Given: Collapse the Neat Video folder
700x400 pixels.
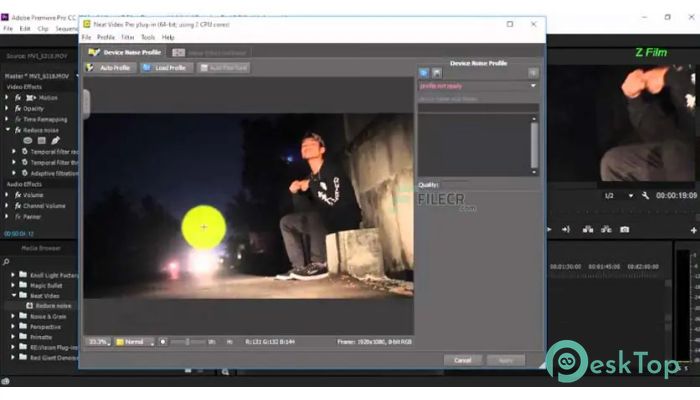Looking at the screenshot, I should coord(13,296).
